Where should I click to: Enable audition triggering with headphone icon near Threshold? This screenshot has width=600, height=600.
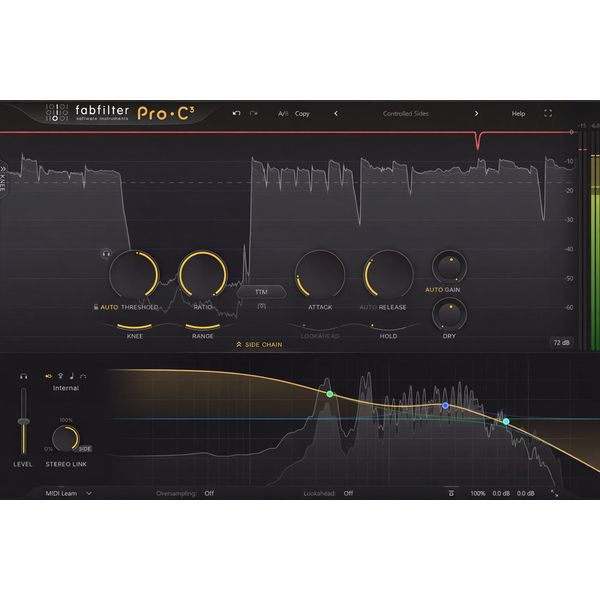106,253
